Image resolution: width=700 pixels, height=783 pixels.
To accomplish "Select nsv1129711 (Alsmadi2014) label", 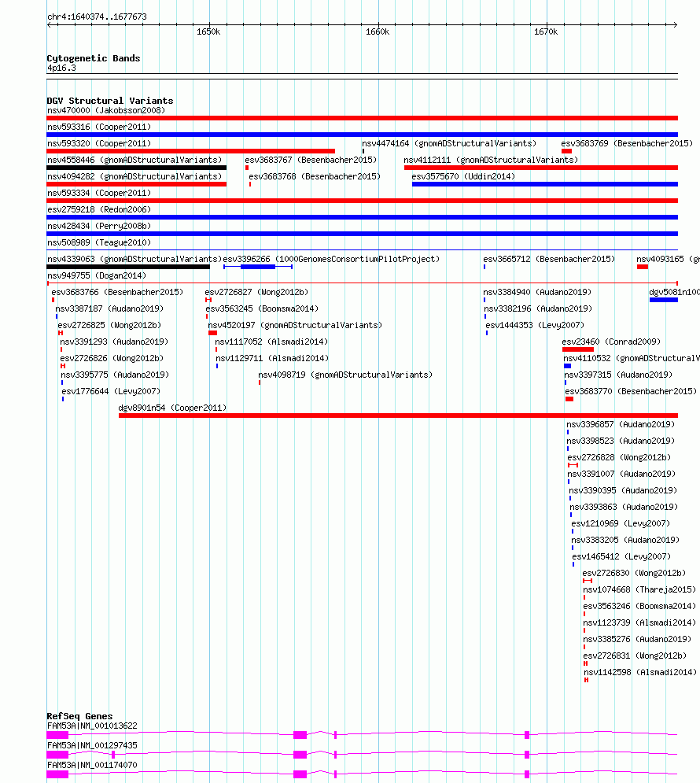I will pos(272,357).
